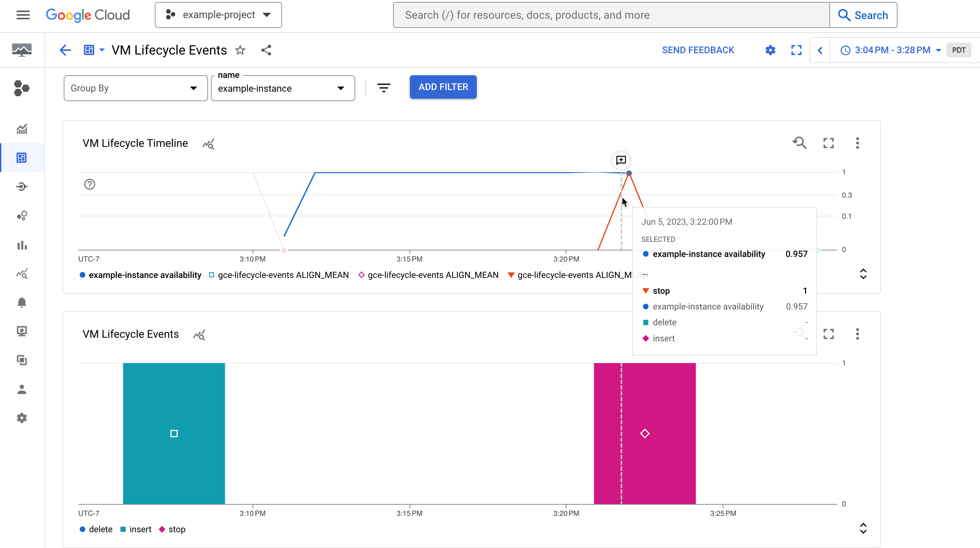Click the Google Cloud project selector dropdown

(218, 15)
